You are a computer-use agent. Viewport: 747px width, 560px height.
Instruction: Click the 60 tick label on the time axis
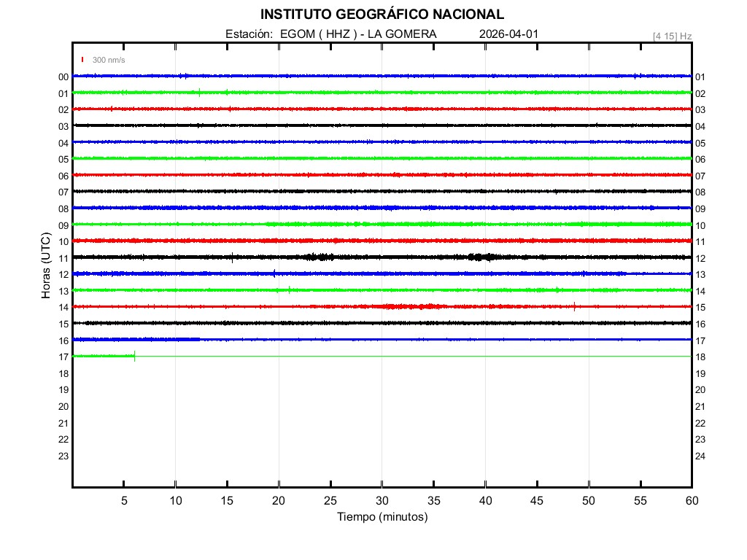point(692,500)
